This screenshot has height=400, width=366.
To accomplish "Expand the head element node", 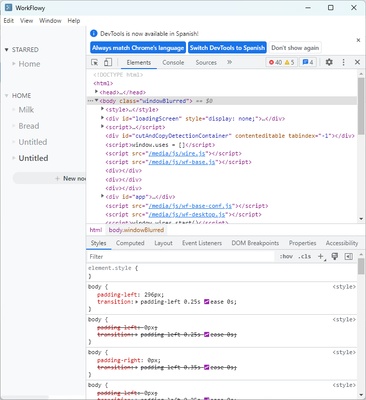I will point(96,92).
